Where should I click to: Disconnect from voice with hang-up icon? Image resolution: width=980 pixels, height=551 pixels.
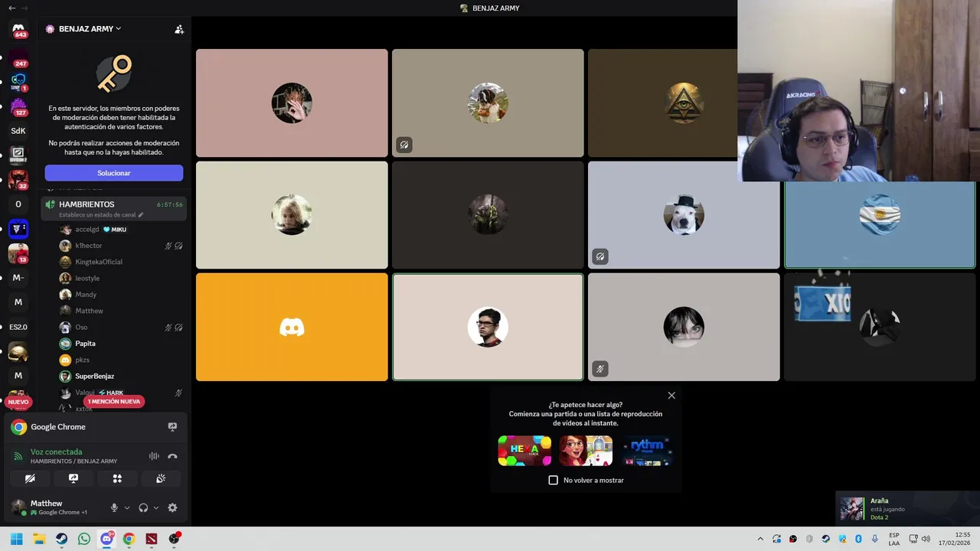172,456
